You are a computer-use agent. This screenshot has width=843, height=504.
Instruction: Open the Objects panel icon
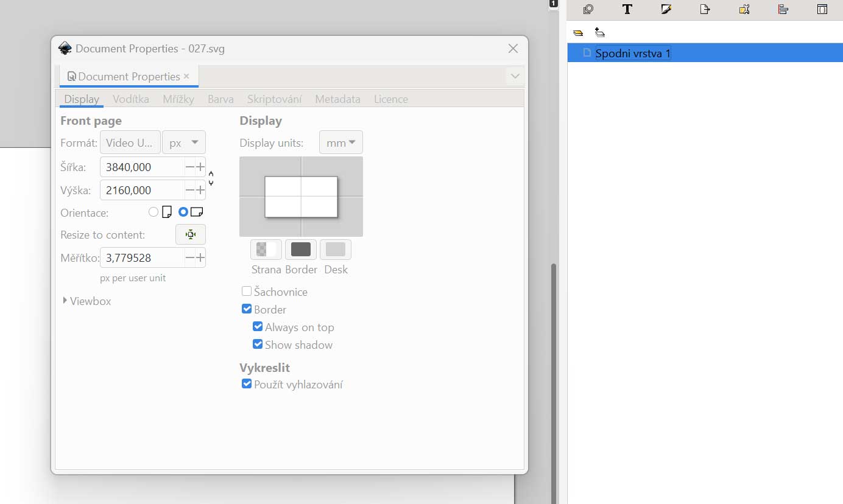pyautogui.click(x=588, y=9)
